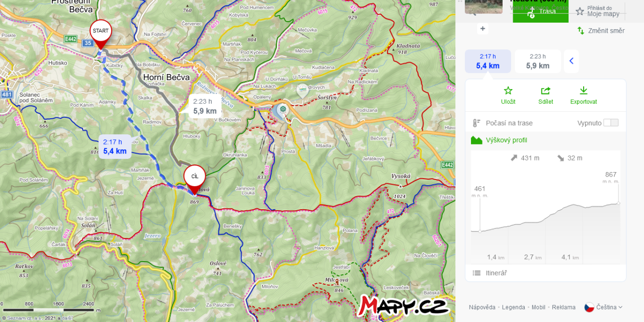This screenshot has width=644, height=322.
Task: Click the green Trasa button
Action: (x=541, y=11)
